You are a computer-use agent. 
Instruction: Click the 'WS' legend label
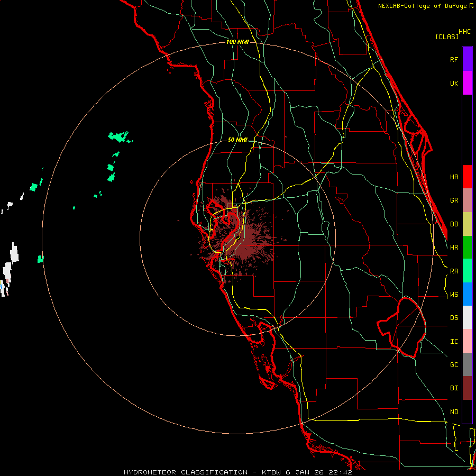[454, 295]
